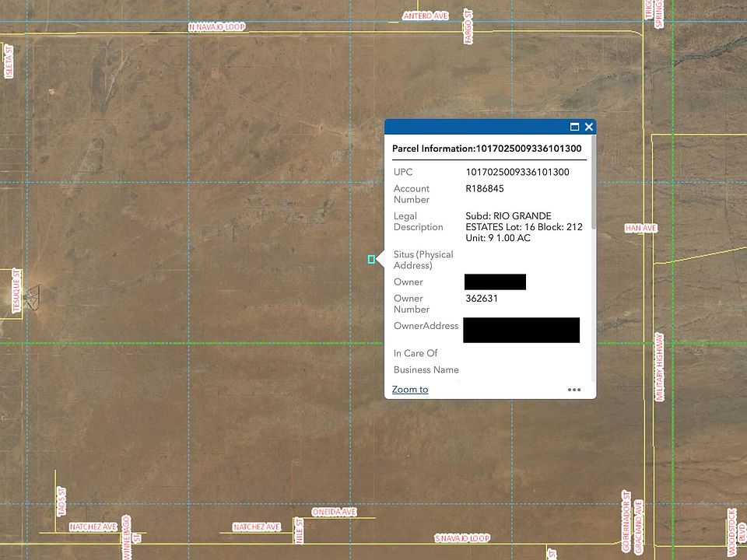Maximize the Parcel Information popup
This screenshot has width=747, height=560.
pos(574,127)
